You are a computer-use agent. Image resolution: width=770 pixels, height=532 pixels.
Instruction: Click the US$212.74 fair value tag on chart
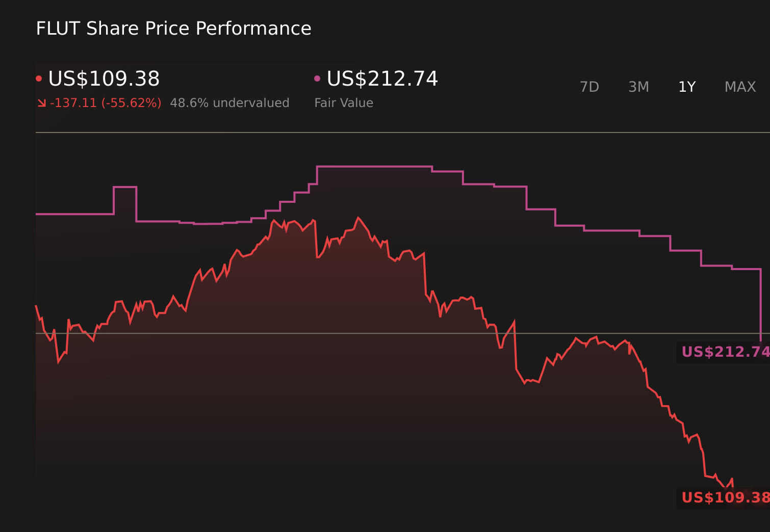tap(724, 352)
